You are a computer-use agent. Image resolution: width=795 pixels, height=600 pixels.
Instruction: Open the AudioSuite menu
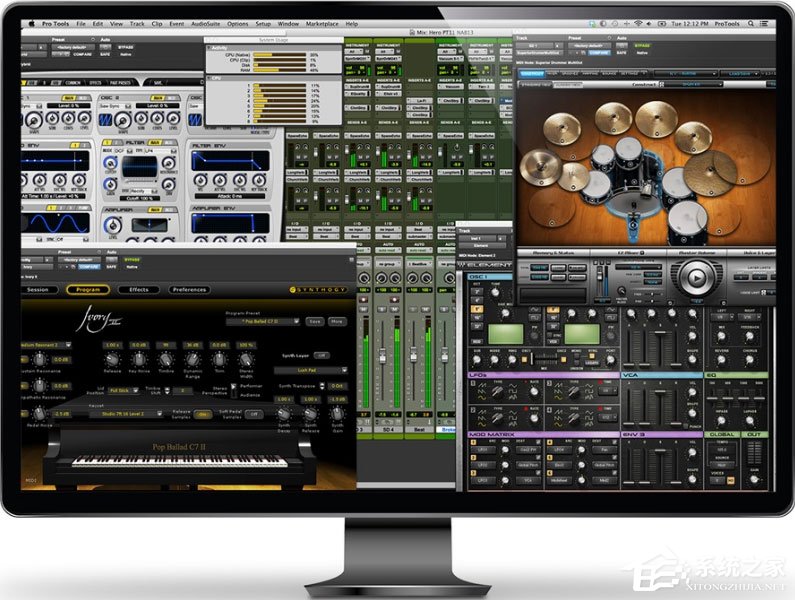point(205,24)
